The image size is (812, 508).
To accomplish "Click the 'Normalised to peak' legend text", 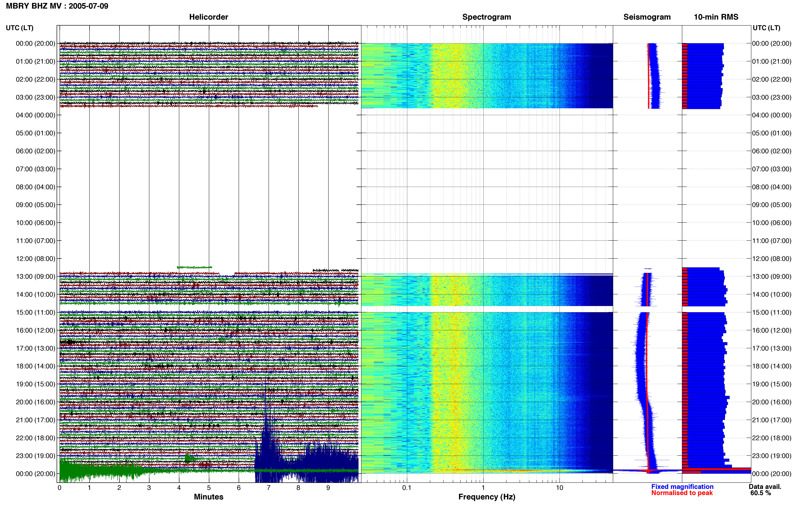I will [x=682, y=493].
